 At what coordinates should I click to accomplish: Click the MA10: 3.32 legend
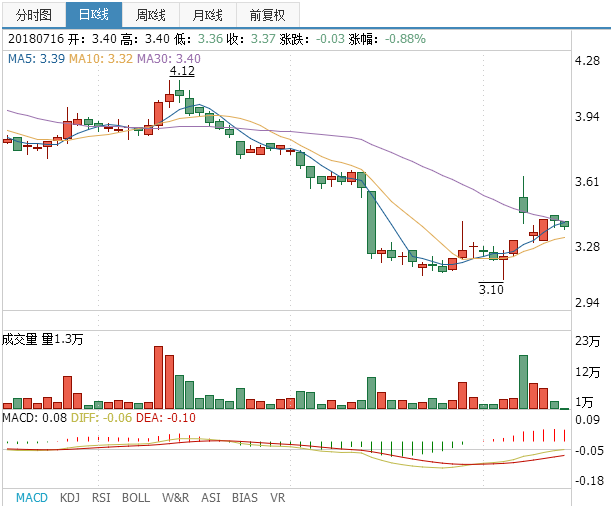coord(101,58)
